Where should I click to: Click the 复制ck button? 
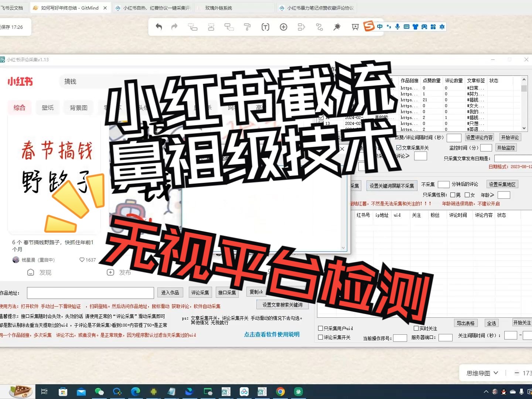click(x=256, y=292)
